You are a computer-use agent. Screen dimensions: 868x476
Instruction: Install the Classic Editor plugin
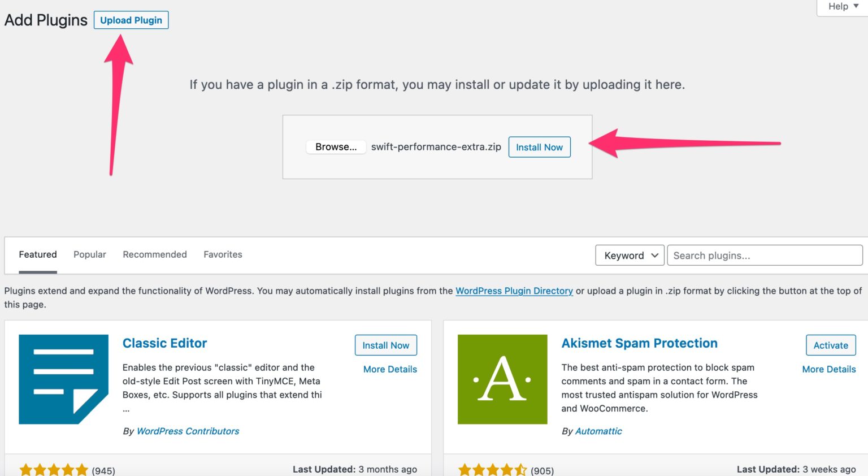pyautogui.click(x=386, y=345)
